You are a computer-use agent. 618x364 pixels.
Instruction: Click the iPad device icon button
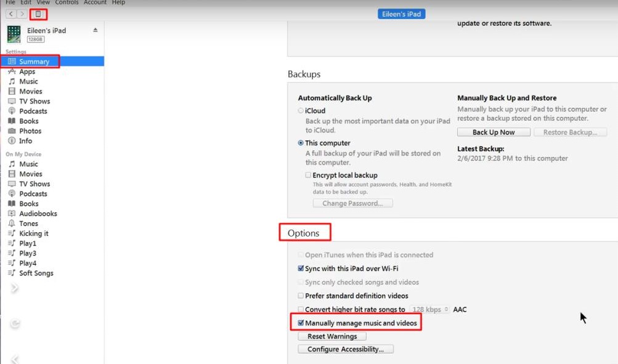pyautogui.click(x=38, y=14)
